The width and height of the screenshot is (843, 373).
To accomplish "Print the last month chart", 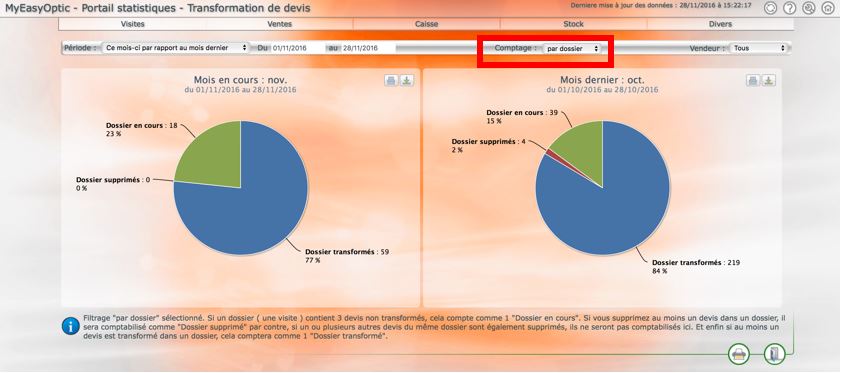I will point(753,81).
